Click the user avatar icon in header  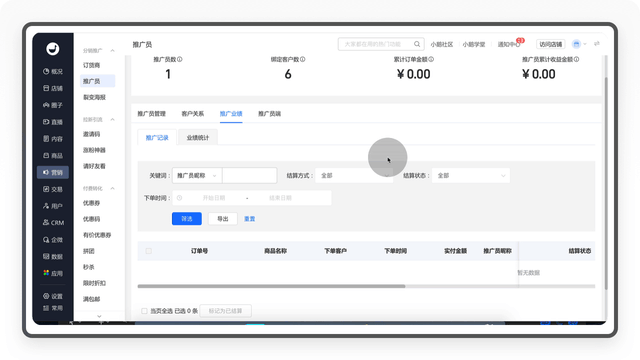click(576, 44)
